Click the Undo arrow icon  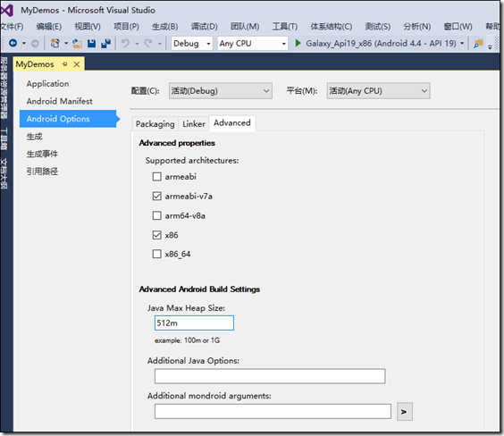tap(125, 43)
